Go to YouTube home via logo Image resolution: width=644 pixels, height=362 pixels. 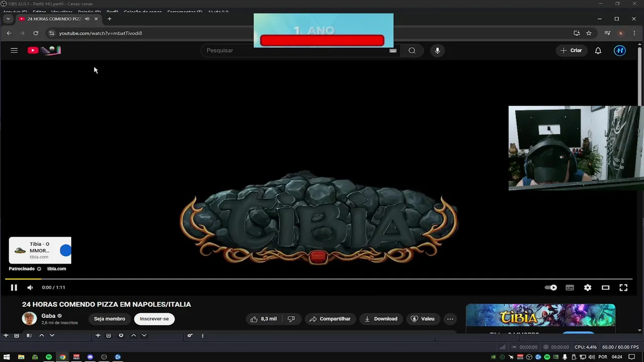pos(44,50)
